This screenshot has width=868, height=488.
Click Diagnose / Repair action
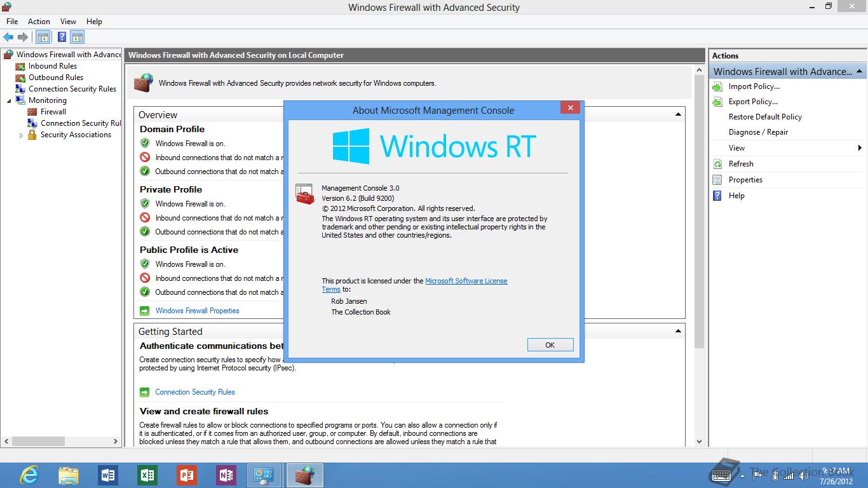point(758,132)
